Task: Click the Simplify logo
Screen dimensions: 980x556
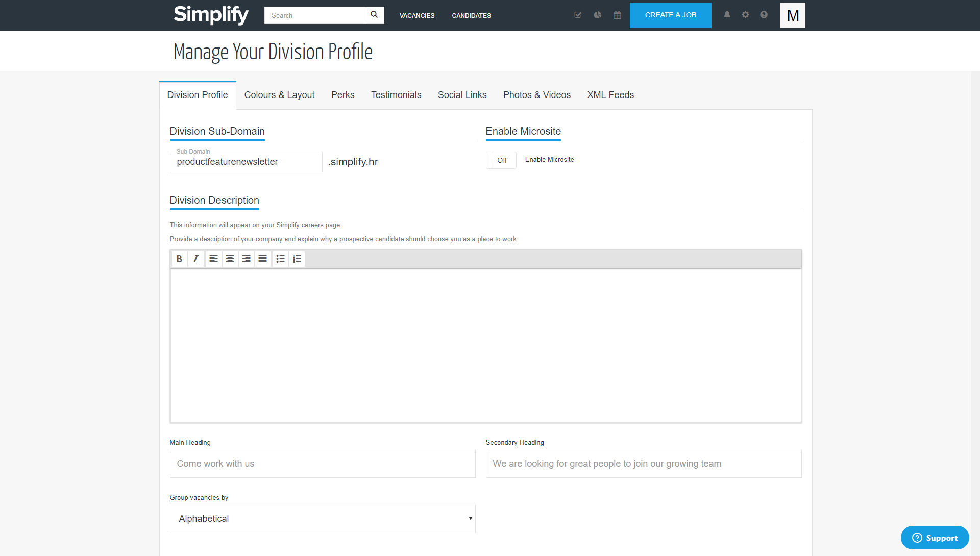Action: point(211,15)
